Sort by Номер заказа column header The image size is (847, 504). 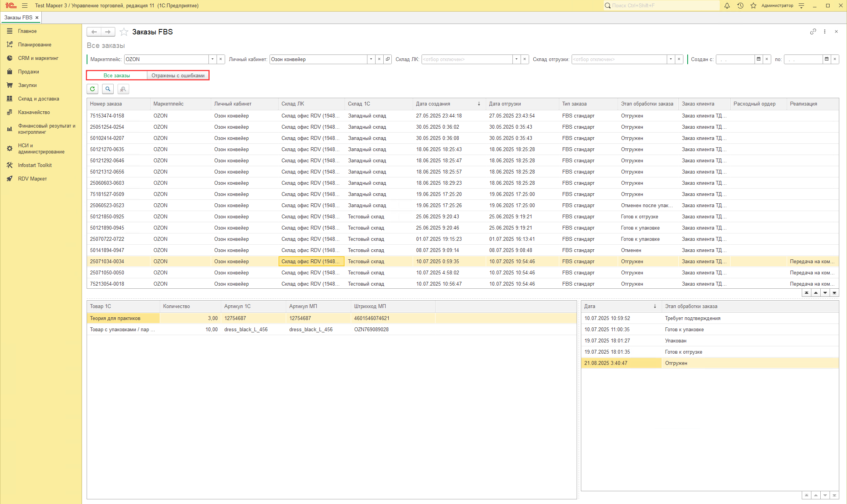pyautogui.click(x=118, y=104)
